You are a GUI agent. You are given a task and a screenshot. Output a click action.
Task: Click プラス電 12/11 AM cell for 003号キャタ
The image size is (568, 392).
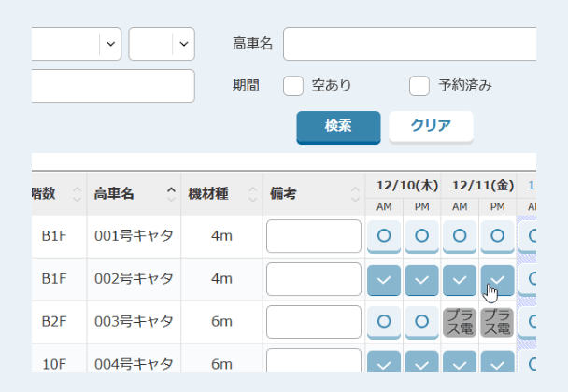(460, 322)
